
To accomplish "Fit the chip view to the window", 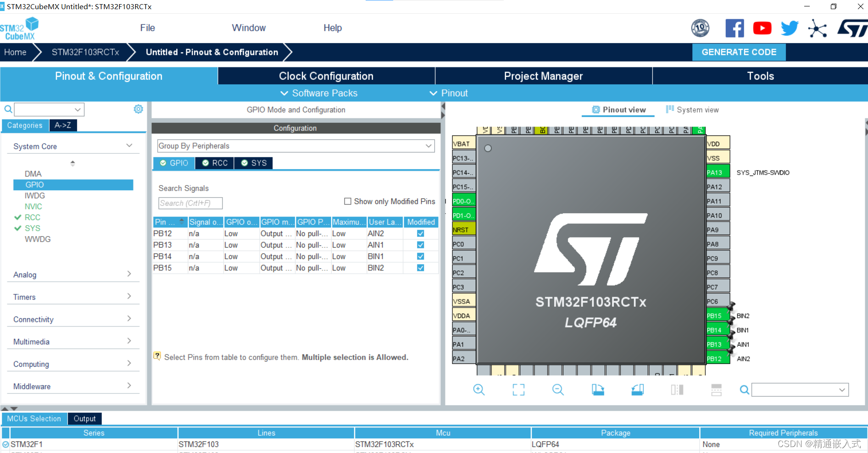I will tap(518, 390).
